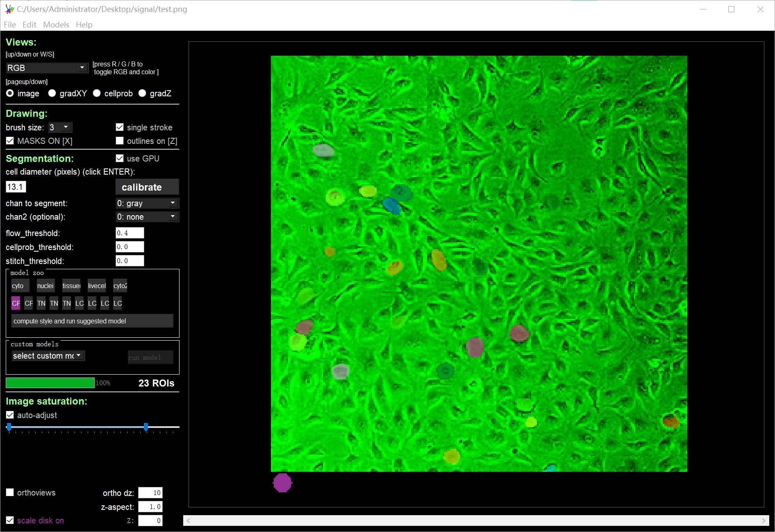This screenshot has height=532, width=775.
Task: Maximize the Cellpose window
Action: 731,9
